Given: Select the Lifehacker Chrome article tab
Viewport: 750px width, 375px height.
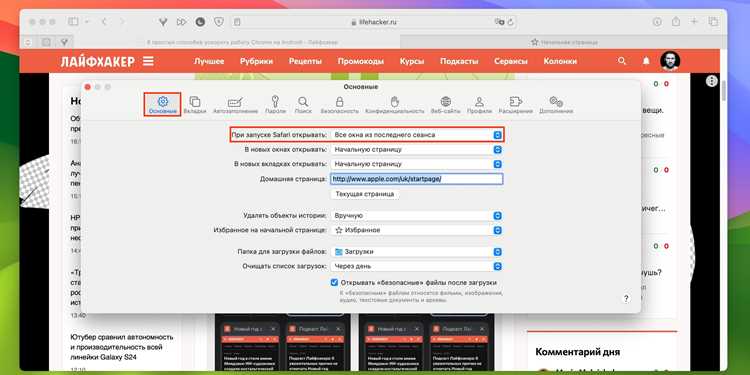Looking at the screenshot, I should [242, 42].
